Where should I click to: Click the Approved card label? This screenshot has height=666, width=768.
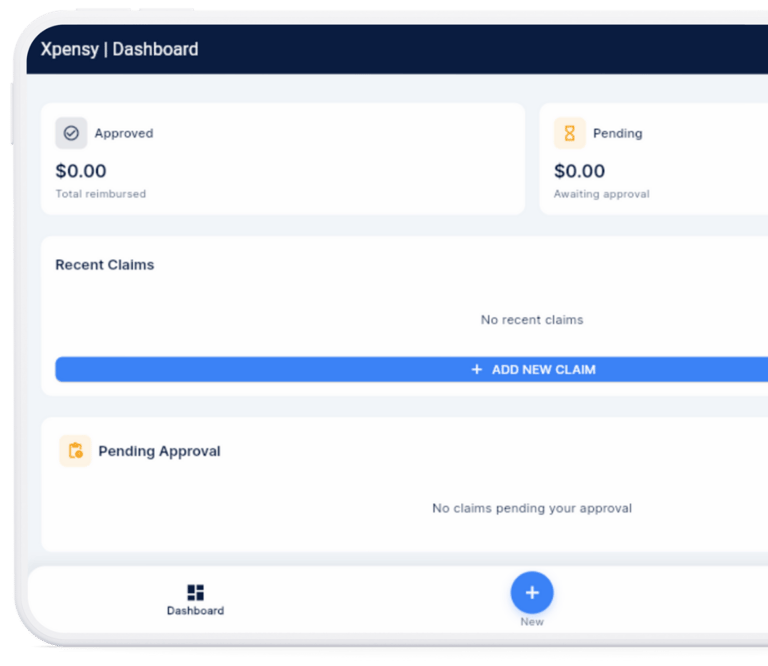[x=124, y=133]
